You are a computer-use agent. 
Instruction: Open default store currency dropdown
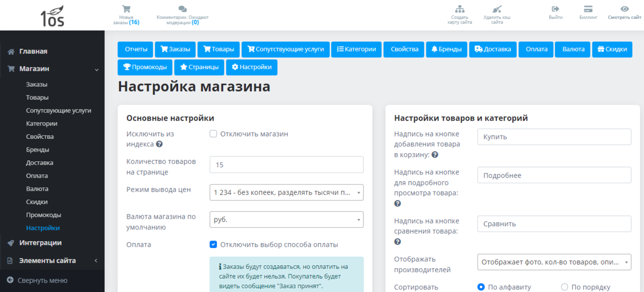pyautogui.click(x=286, y=220)
